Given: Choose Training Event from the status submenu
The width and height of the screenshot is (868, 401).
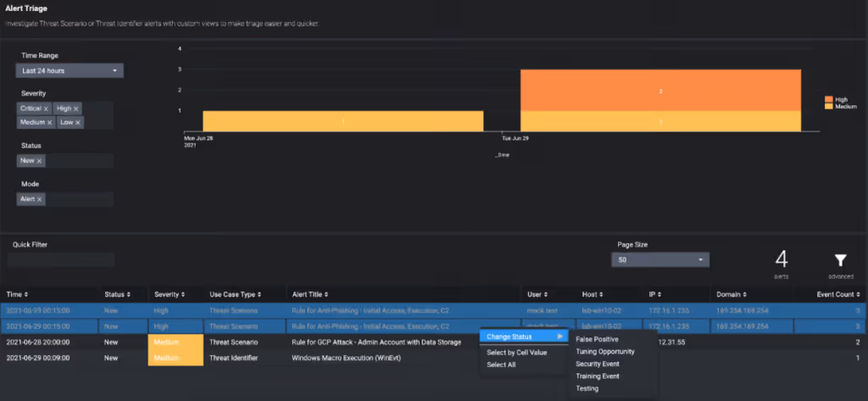Looking at the screenshot, I should 598,376.
